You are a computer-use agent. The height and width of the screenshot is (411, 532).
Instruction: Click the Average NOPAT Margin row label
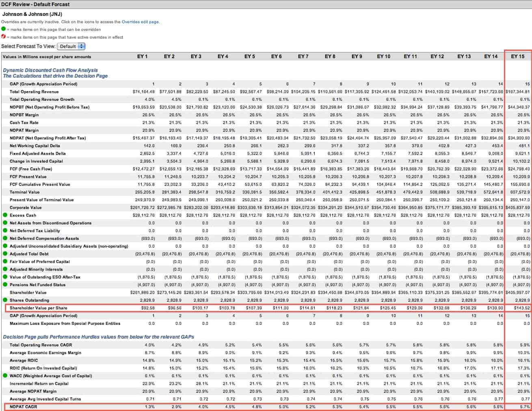[x=33, y=391]
